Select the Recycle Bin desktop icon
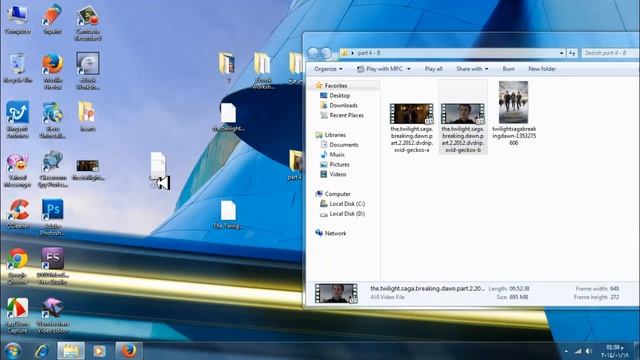This screenshot has height=360, width=640. click(18, 68)
